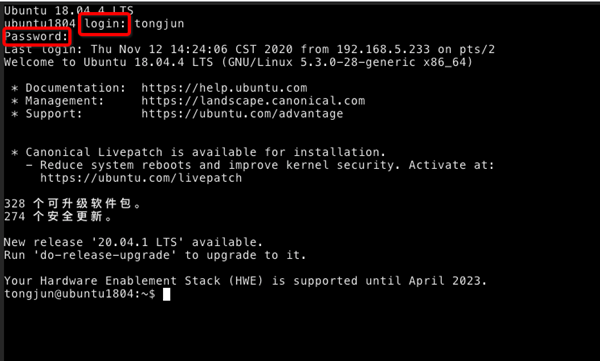Click the '20.04.1 LTS' release text
The height and width of the screenshot is (361, 600).
coord(137,242)
